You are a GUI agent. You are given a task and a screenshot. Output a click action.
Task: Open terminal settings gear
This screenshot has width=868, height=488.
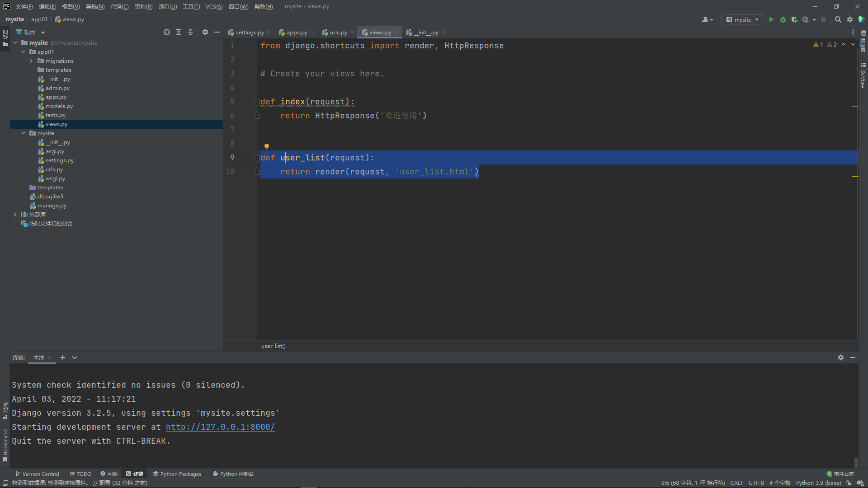841,357
